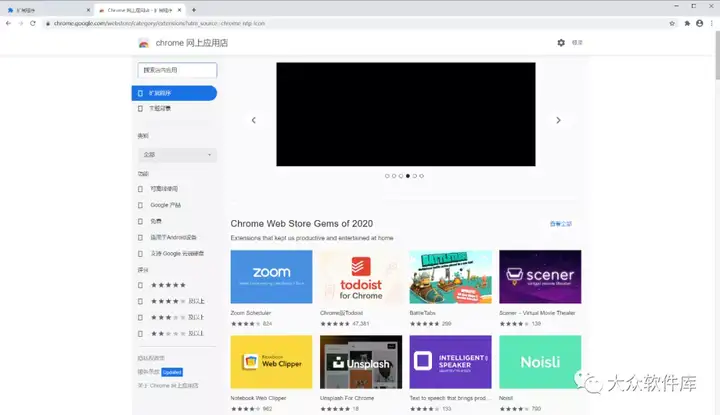720x415 pixels.
Task: Bookmark this page with the star icon
Action: click(x=672, y=23)
